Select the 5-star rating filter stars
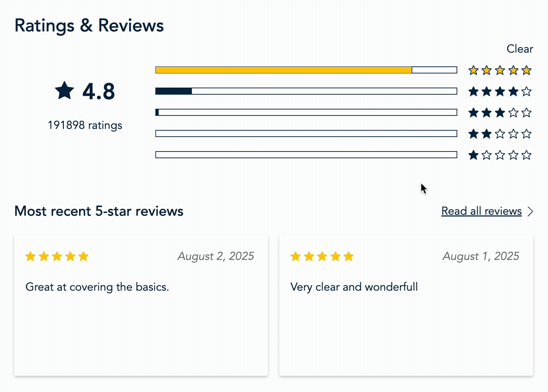The height and width of the screenshot is (392, 548). (x=500, y=70)
